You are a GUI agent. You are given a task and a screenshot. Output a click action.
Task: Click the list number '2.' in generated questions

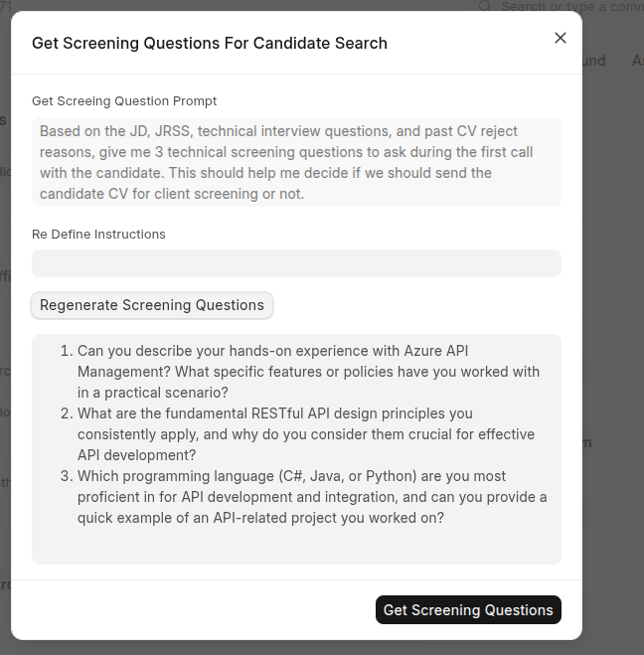pos(67,413)
